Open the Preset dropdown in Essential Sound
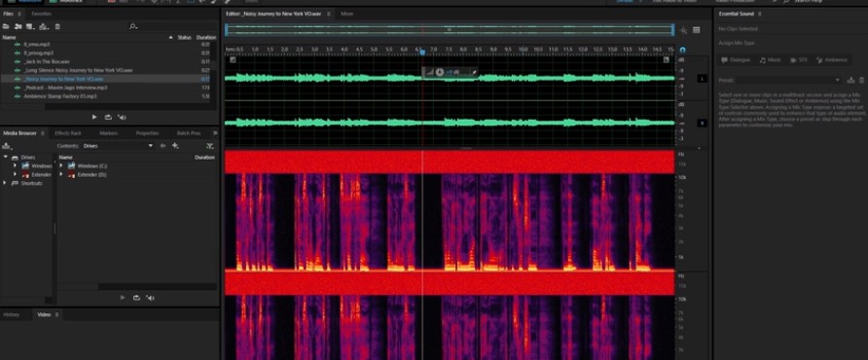Image resolution: width=868 pixels, height=360 pixels. pos(789,81)
